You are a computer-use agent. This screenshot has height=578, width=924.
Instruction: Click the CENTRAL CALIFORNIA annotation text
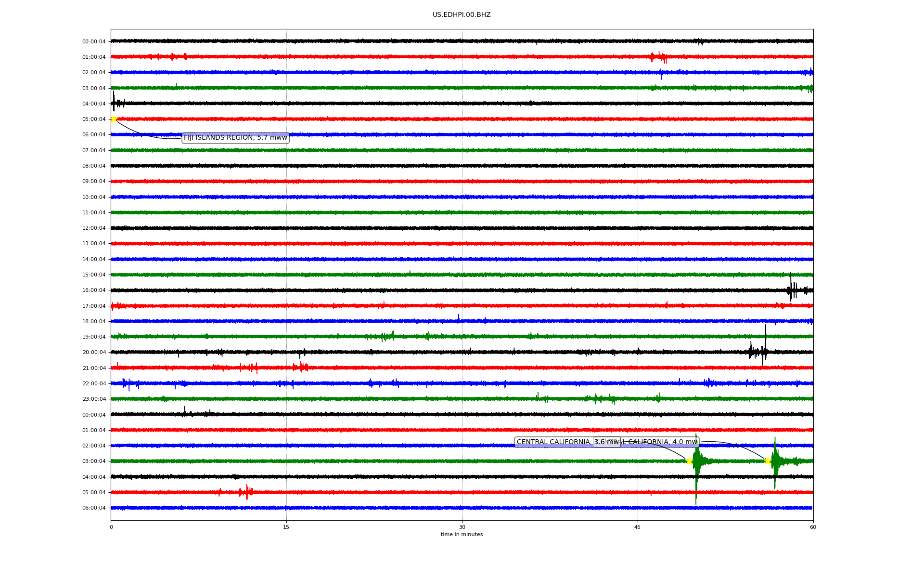[553, 442]
